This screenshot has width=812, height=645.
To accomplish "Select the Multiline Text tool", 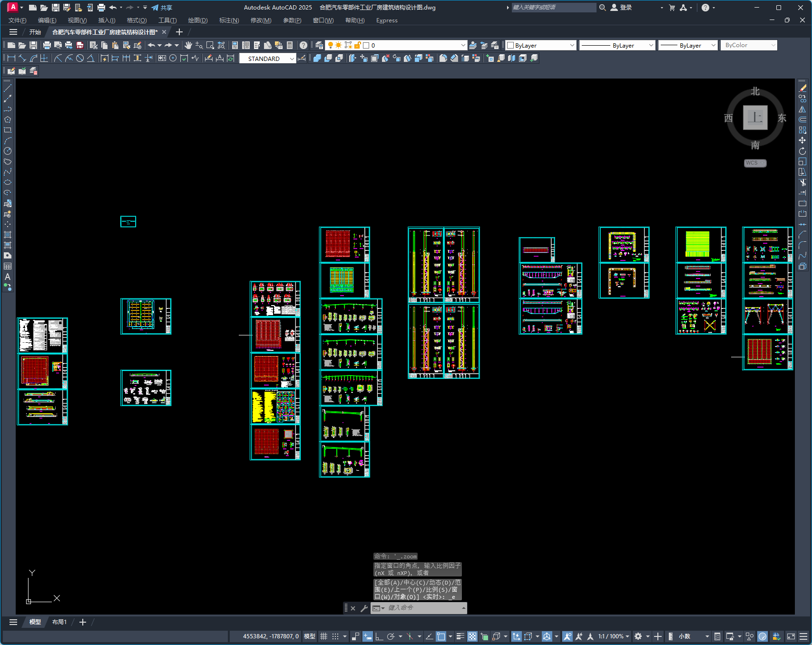I will tap(8, 277).
